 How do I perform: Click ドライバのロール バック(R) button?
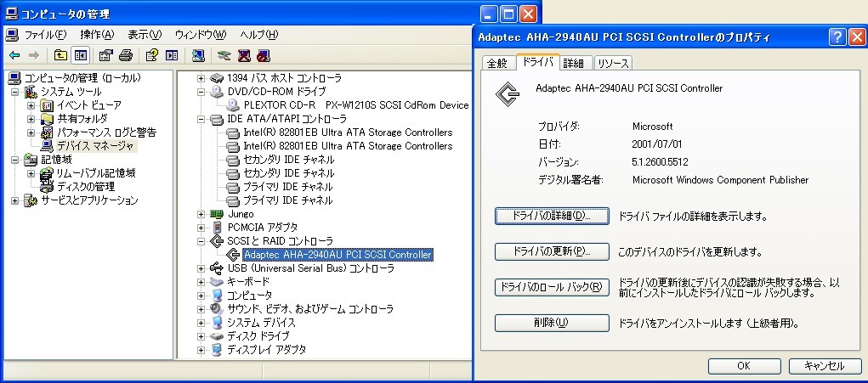552,287
